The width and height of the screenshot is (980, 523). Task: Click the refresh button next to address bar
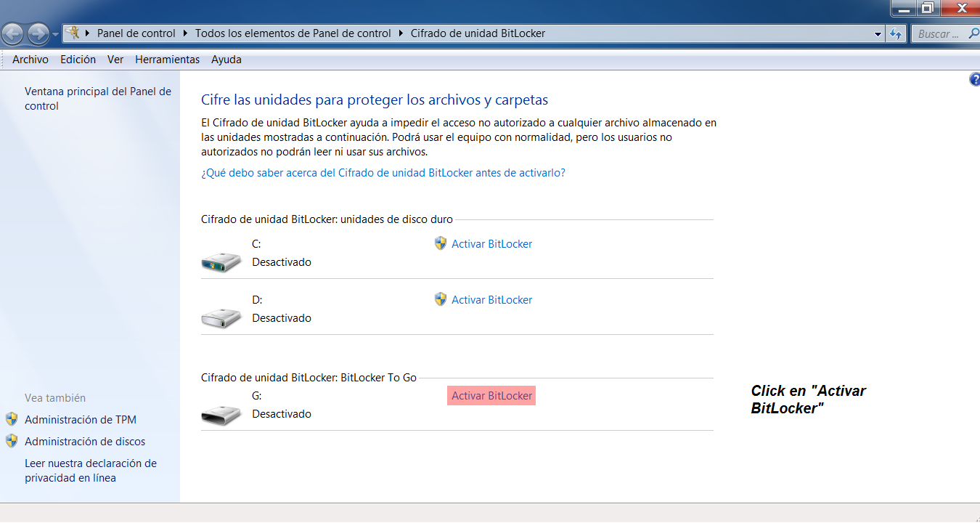pos(896,33)
